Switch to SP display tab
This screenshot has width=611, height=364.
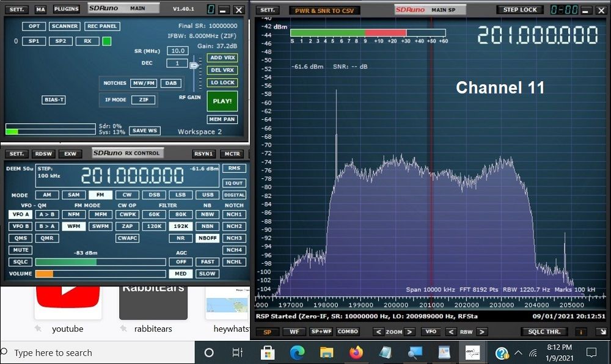tap(268, 332)
